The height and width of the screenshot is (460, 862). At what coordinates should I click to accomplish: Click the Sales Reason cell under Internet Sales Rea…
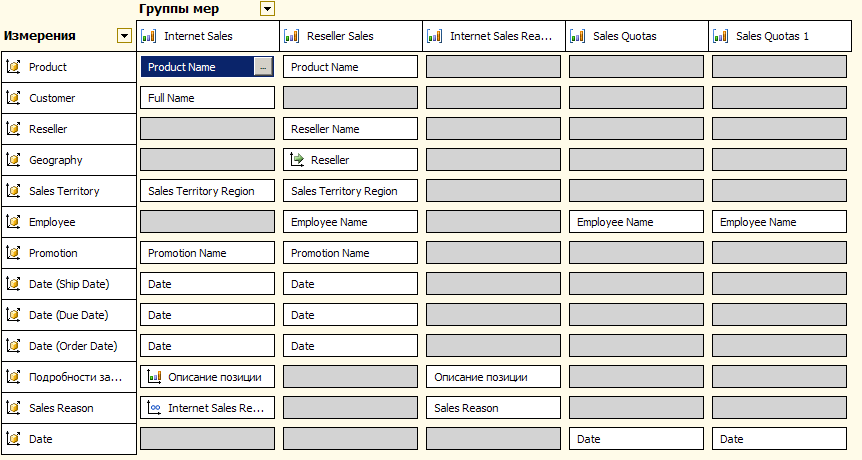[x=493, y=408]
